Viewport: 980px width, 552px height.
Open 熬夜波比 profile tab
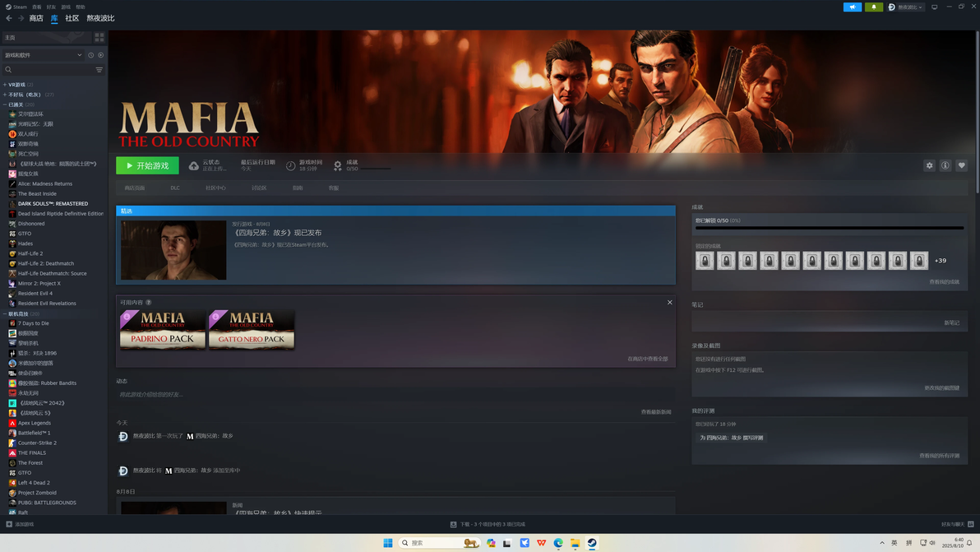tap(100, 18)
